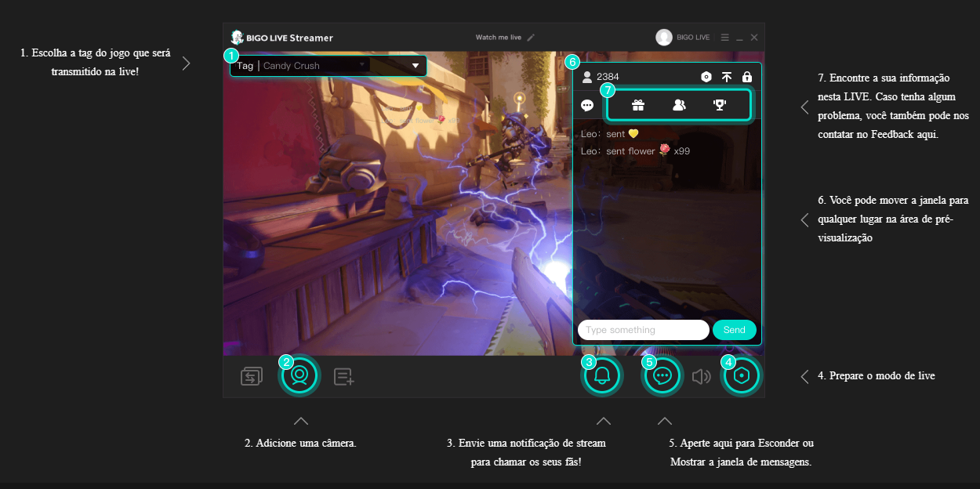The image size is (980, 489).
Task: Open the hamburger menu near BIGO LIVE account
Action: pos(725,37)
